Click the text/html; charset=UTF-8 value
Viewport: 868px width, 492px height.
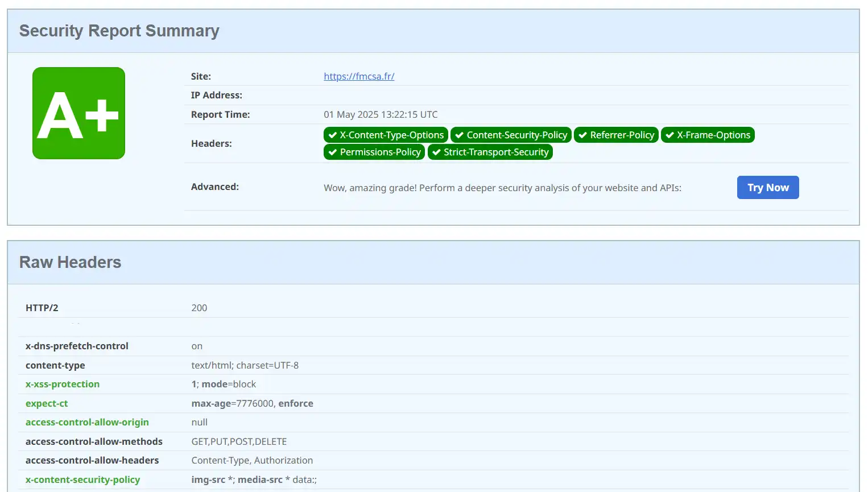(245, 365)
